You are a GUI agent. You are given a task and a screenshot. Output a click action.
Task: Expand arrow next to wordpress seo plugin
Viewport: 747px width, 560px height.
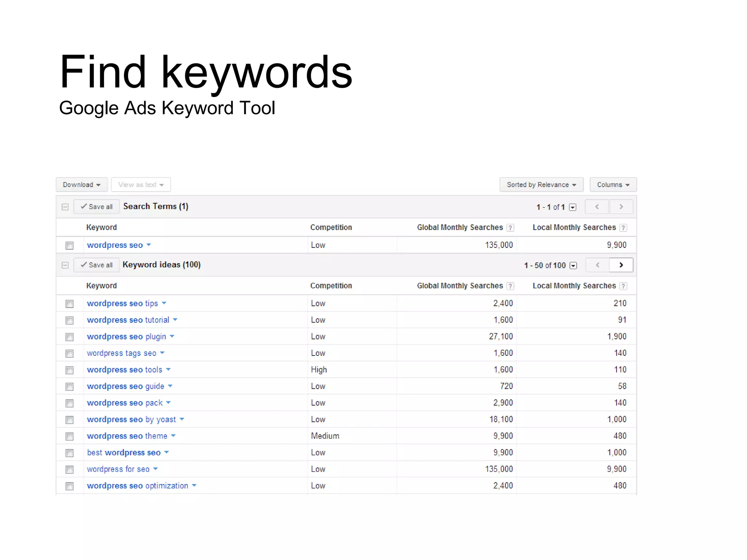[172, 337]
